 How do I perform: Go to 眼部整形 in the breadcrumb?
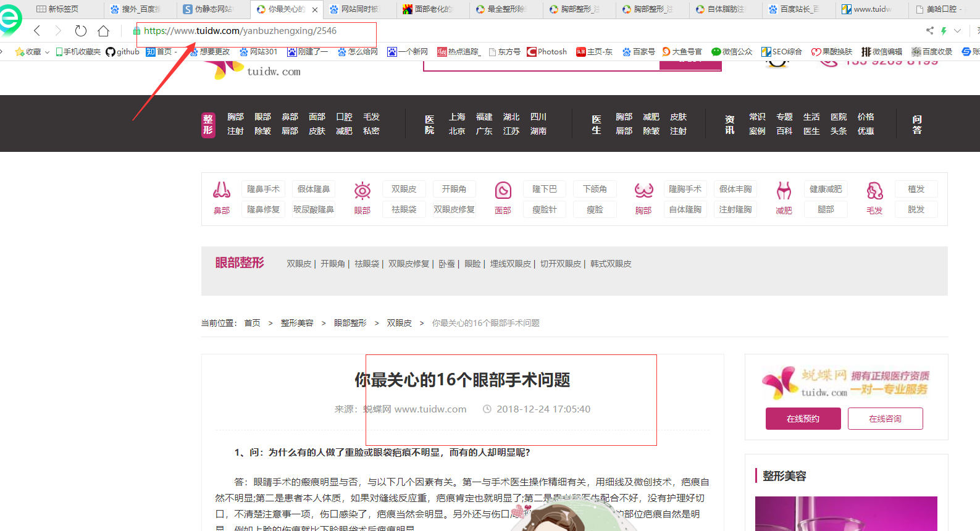[x=350, y=323]
